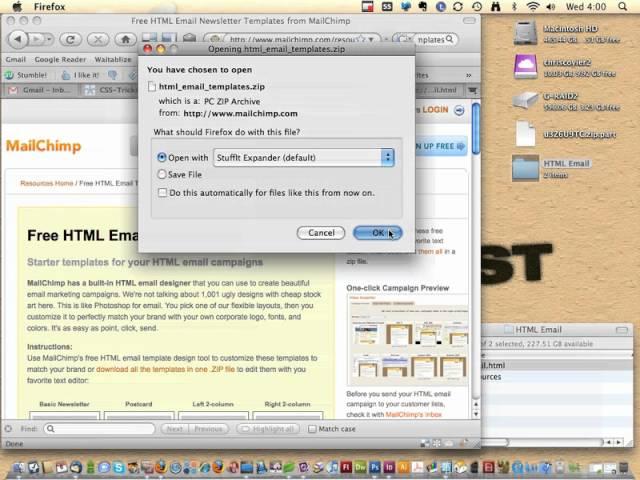Viewport: 640px width, 480px height.
Task: Open the Apple menu
Action: pos(17,7)
